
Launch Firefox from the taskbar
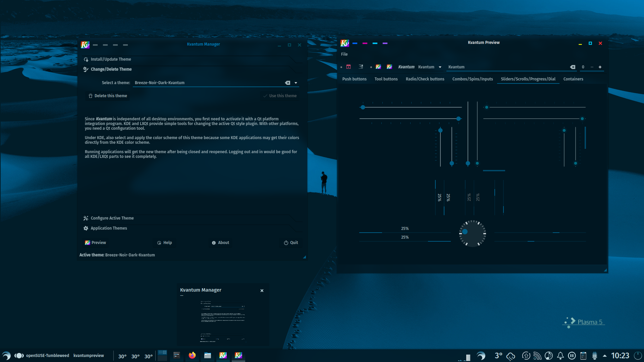[192, 355]
